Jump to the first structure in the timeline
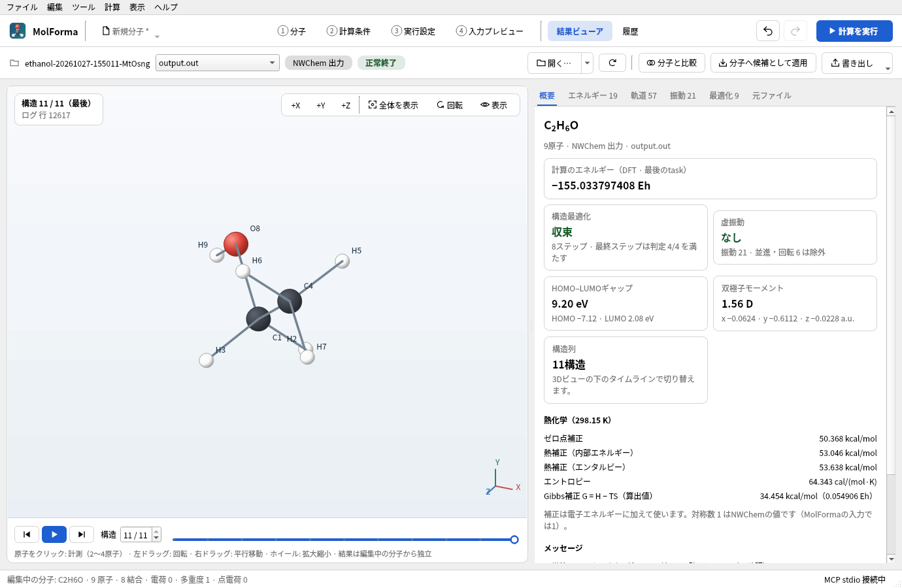902x588 pixels. 27,534
